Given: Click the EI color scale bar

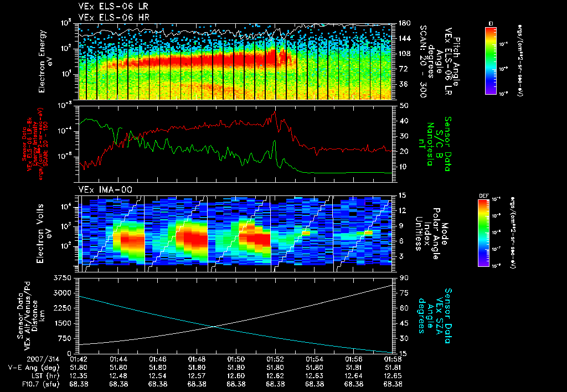Looking at the screenshot, I should [x=491, y=60].
